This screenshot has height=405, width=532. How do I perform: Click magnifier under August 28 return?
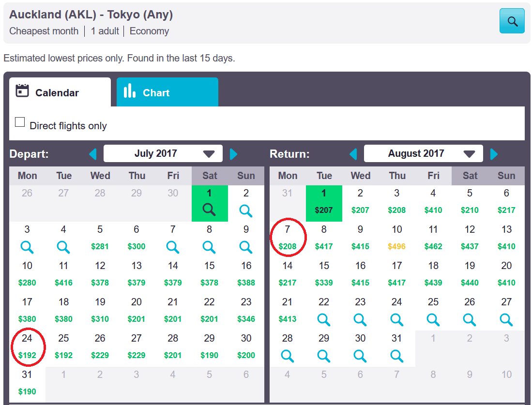[288, 356]
